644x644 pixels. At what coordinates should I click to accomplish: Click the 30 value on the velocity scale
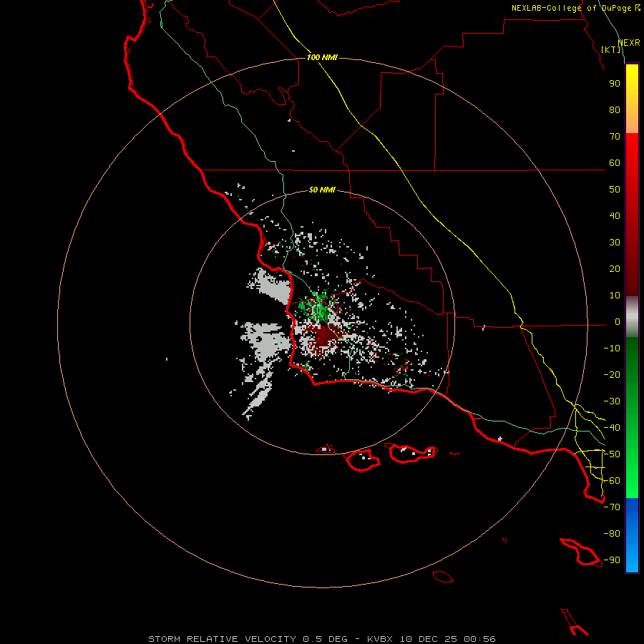tap(615, 243)
